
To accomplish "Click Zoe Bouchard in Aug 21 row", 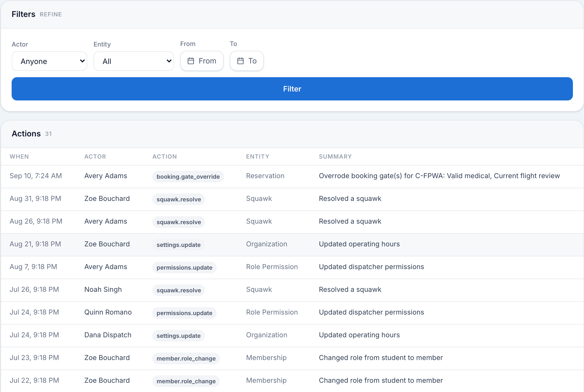I will click(x=107, y=244).
